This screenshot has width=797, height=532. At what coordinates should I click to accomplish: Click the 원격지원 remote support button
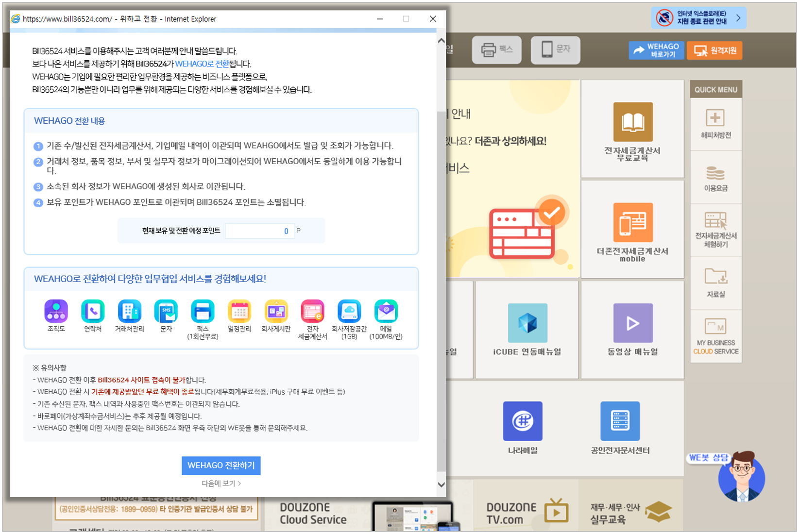[x=714, y=50]
